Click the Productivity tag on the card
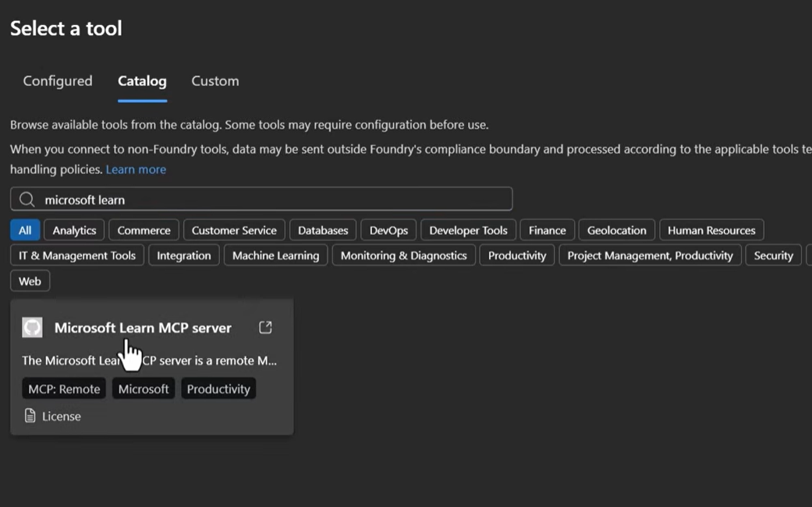This screenshot has height=507, width=812. [218, 389]
